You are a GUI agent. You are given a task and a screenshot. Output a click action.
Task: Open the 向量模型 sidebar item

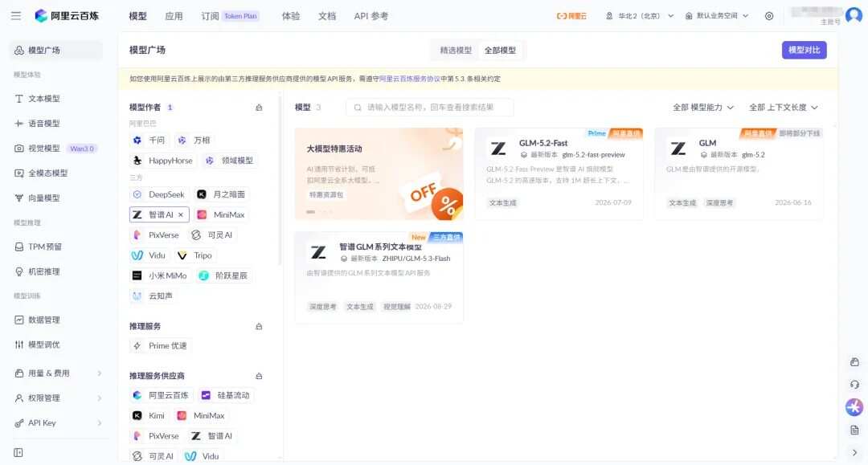tap(44, 198)
